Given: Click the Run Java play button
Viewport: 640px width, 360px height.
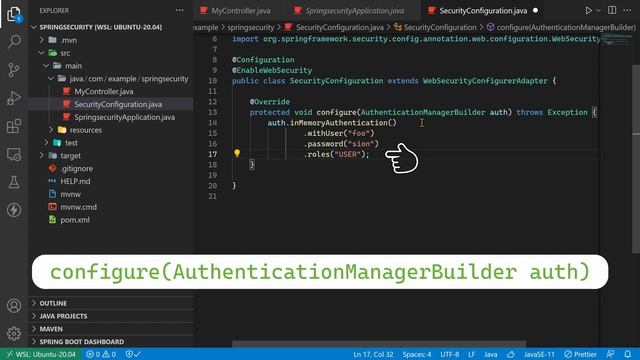Looking at the screenshot, I should click(x=588, y=11).
